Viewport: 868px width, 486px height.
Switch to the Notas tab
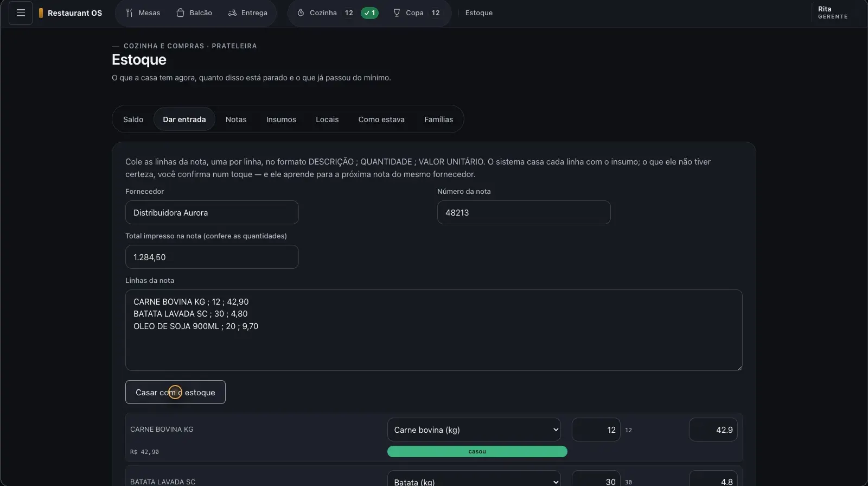coord(236,119)
